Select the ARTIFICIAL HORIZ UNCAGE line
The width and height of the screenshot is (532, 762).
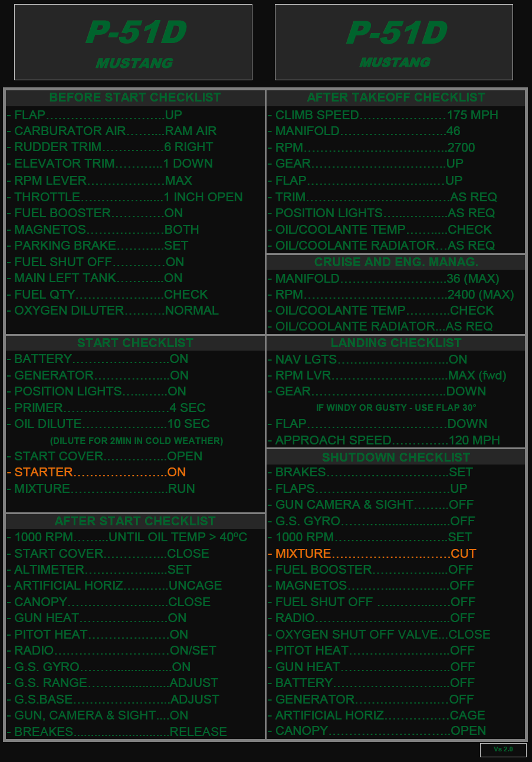click(115, 586)
